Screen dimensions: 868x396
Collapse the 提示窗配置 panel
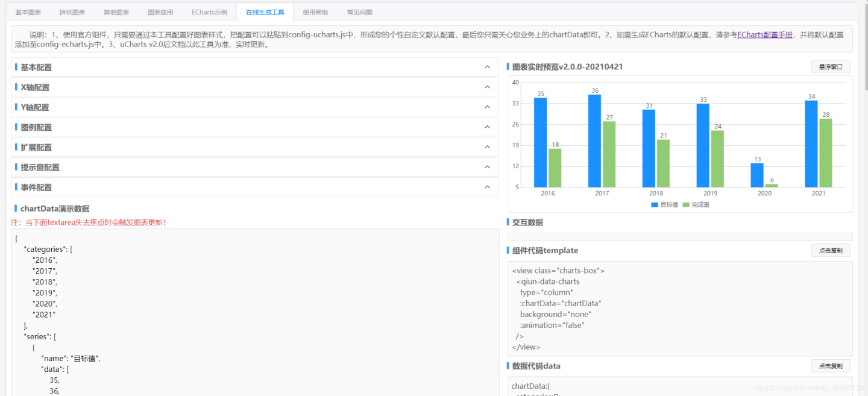(x=487, y=167)
